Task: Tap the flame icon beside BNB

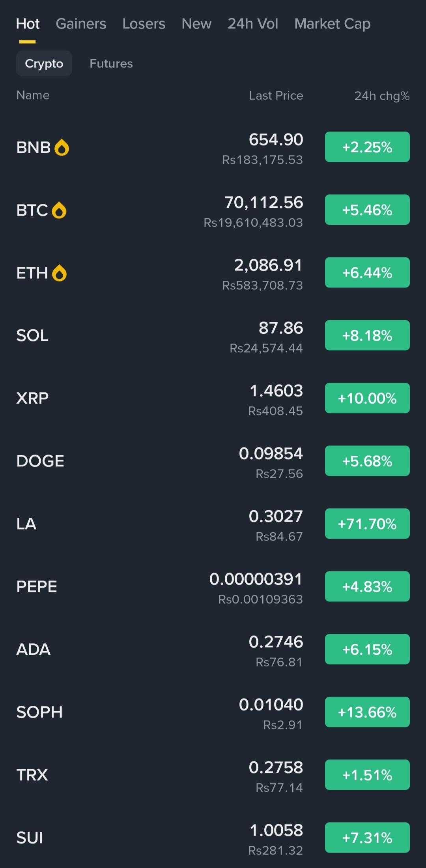Action: (62, 148)
